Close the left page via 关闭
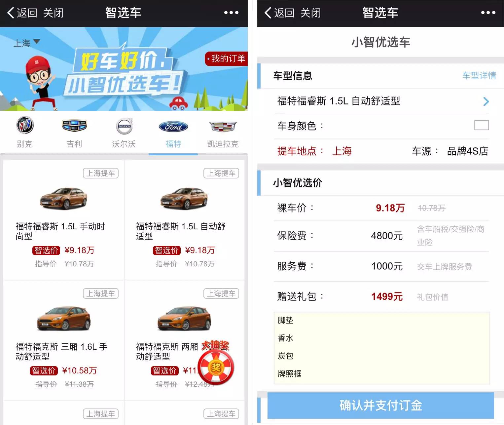This screenshot has height=425, width=504. coord(53,13)
